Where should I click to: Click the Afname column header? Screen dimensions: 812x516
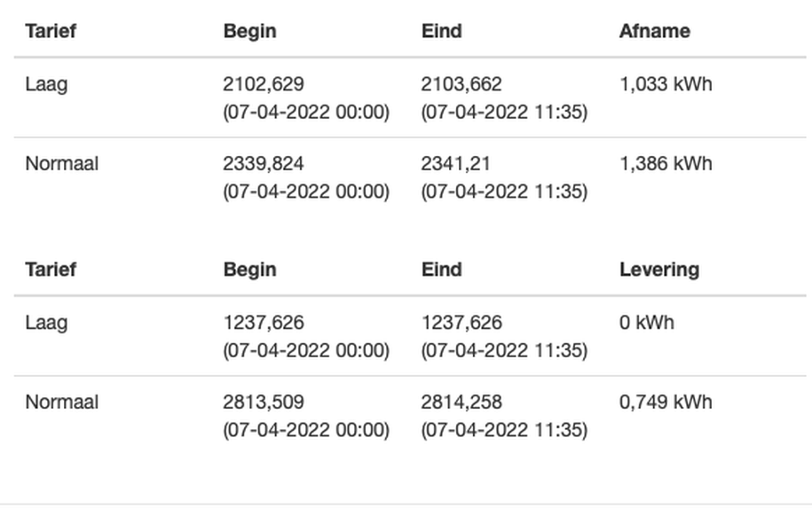click(654, 31)
